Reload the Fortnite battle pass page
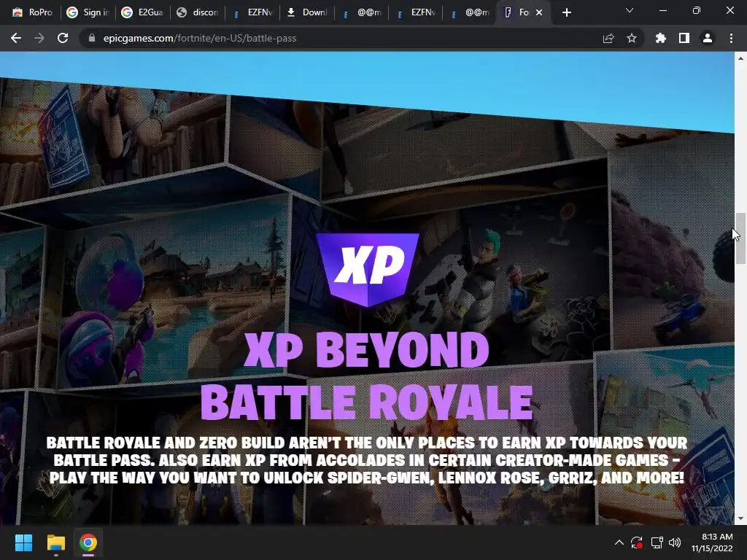 click(63, 38)
